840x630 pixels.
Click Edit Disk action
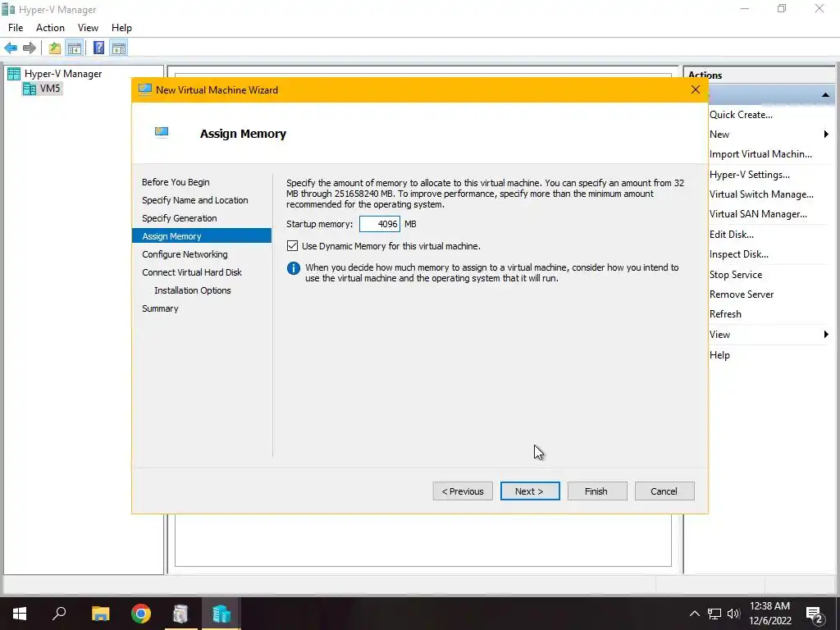click(x=731, y=235)
